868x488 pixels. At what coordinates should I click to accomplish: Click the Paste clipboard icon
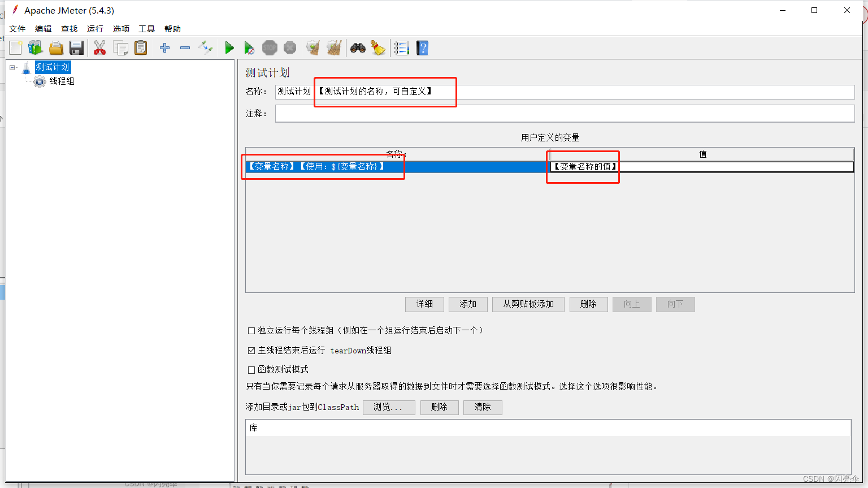click(141, 48)
